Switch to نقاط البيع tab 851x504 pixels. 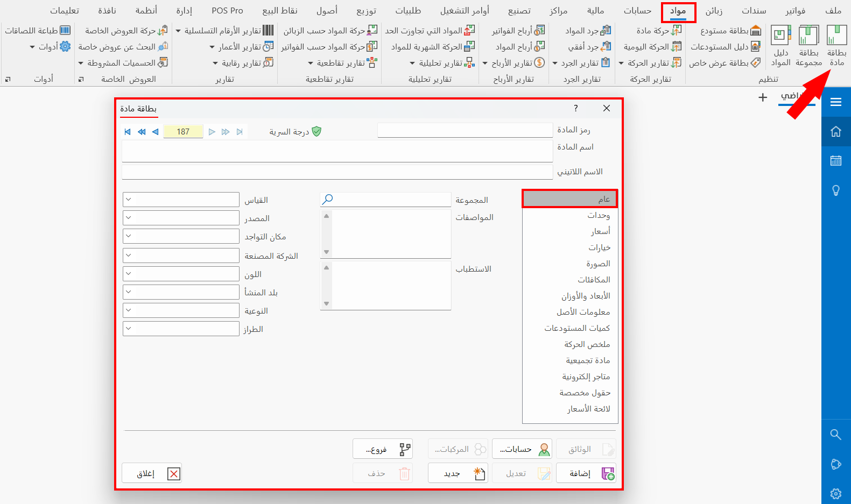(280, 11)
